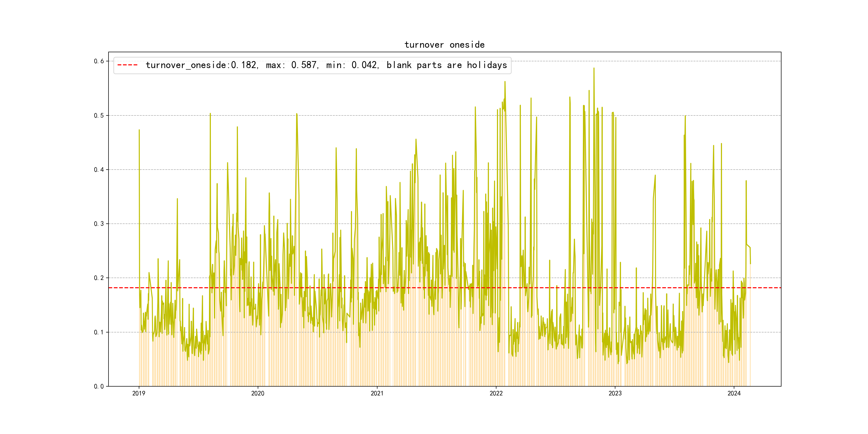
Task: Click the x-axis tick label 2021
Action: pyautogui.click(x=377, y=393)
